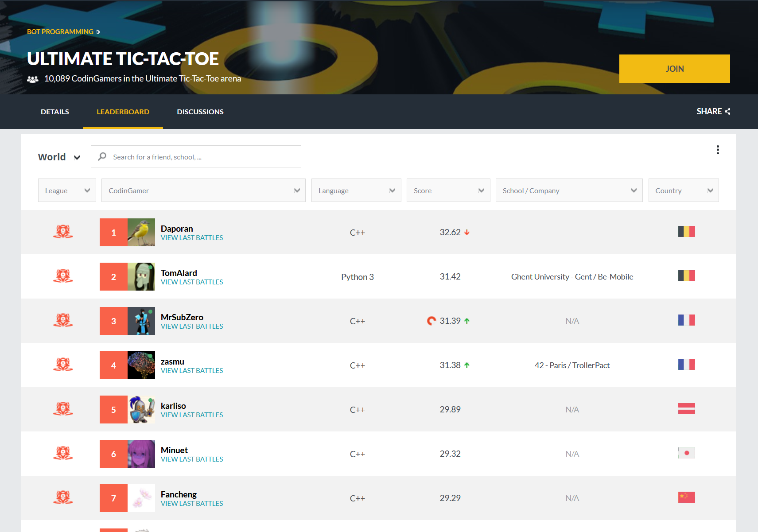Open Daporan's bird avatar
This screenshot has height=532, width=758.
141,232
